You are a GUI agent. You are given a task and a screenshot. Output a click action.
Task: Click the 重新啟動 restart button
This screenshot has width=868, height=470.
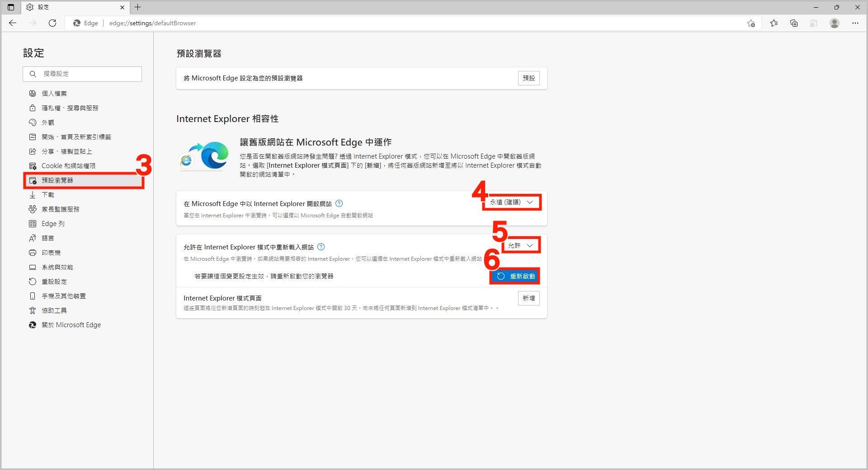click(515, 276)
